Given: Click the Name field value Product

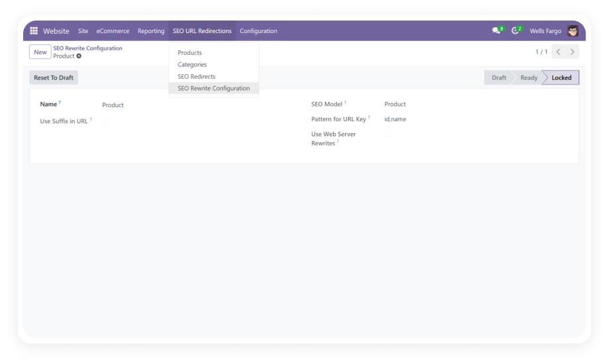Looking at the screenshot, I should [x=113, y=105].
